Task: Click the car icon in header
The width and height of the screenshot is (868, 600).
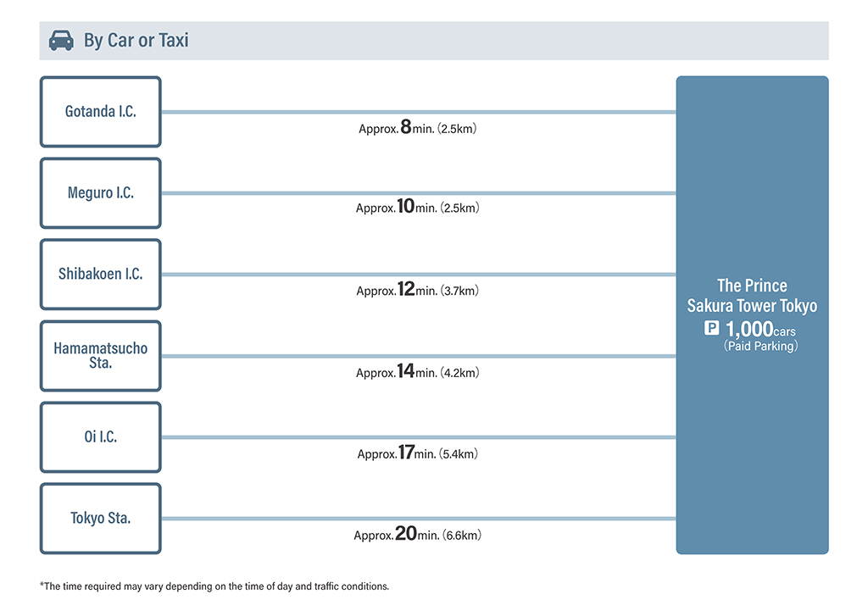Action: tap(61, 41)
